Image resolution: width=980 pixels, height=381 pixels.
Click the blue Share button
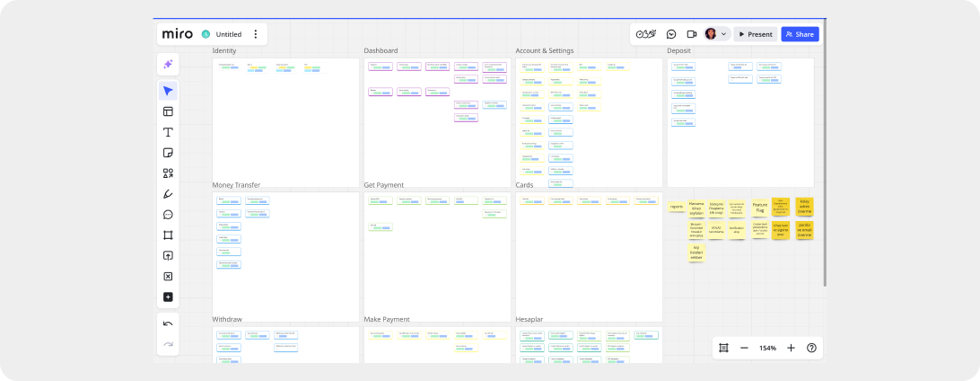pyautogui.click(x=800, y=34)
